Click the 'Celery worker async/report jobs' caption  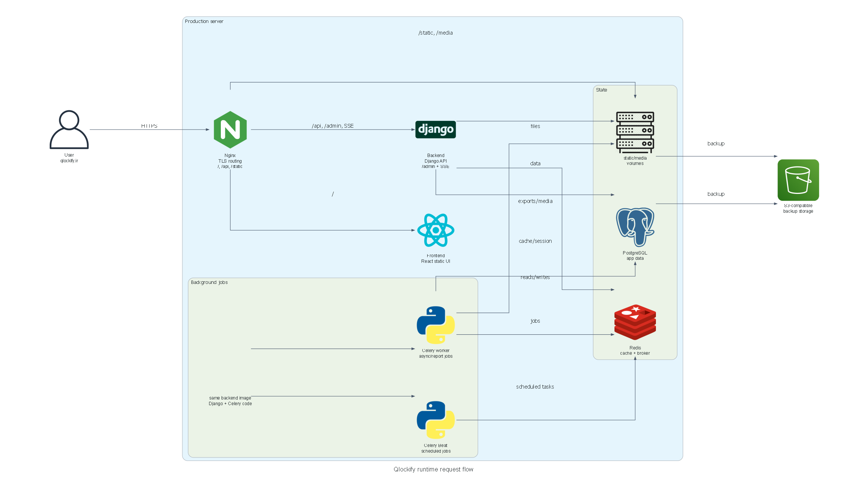tap(436, 353)
